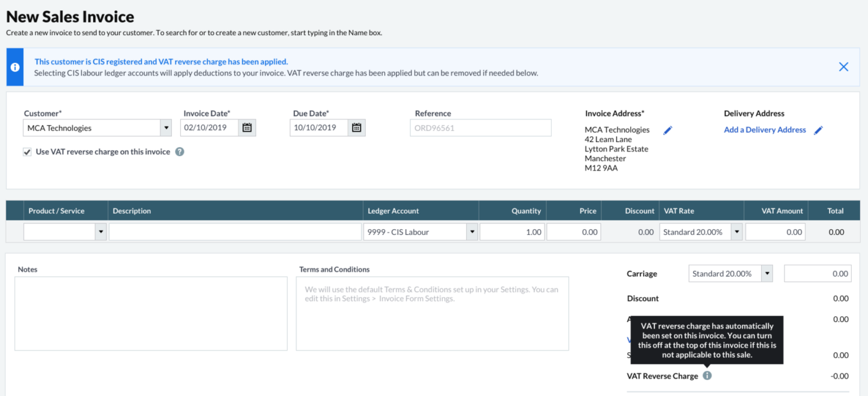
Task: Click into the Notes text area
Action: pyautogui.click(x=151, y=313)
